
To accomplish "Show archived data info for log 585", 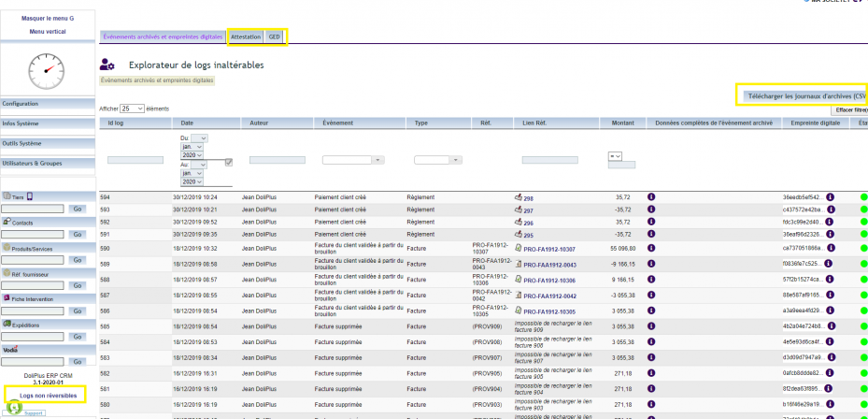I will (651, 325).
